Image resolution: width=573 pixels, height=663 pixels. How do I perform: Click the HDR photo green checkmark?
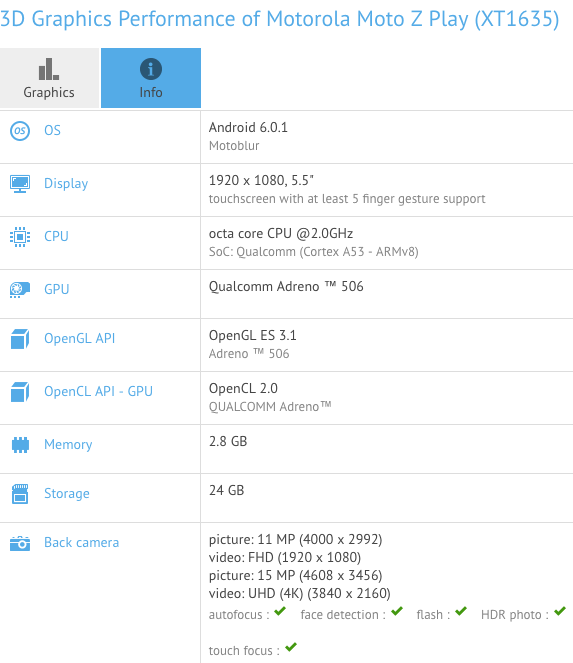(x=560, y=611)
